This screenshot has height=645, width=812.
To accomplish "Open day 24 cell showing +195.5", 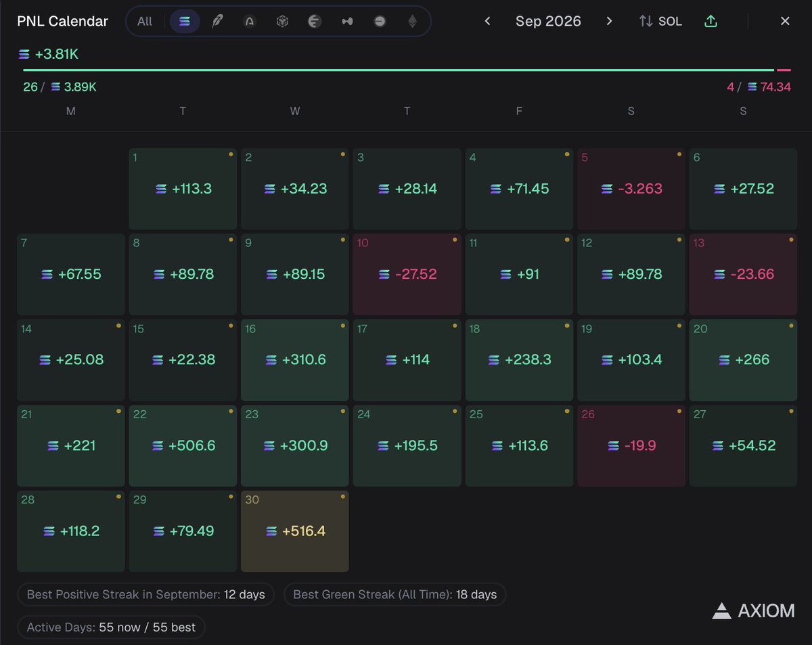I will click(x=407, y=445).
